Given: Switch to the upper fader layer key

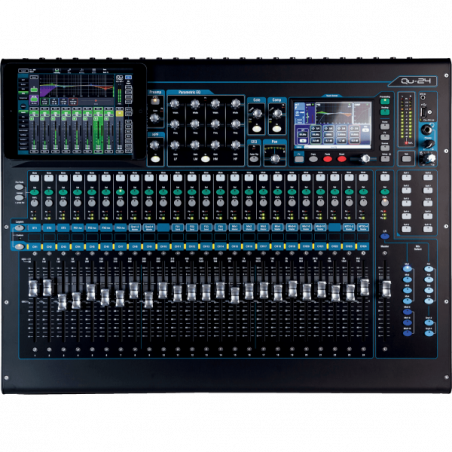Looking at the screenshot, I should pos(19,228).
